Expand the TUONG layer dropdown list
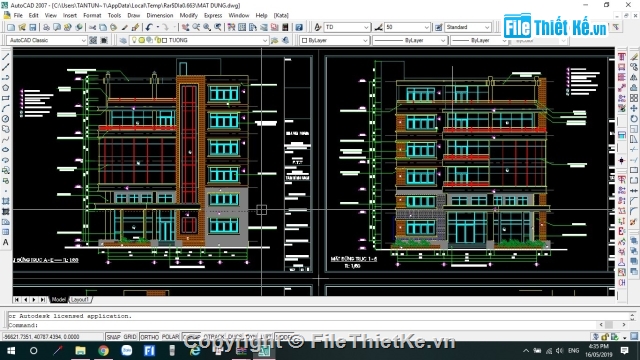640x360 pixels. coord(265,40)
